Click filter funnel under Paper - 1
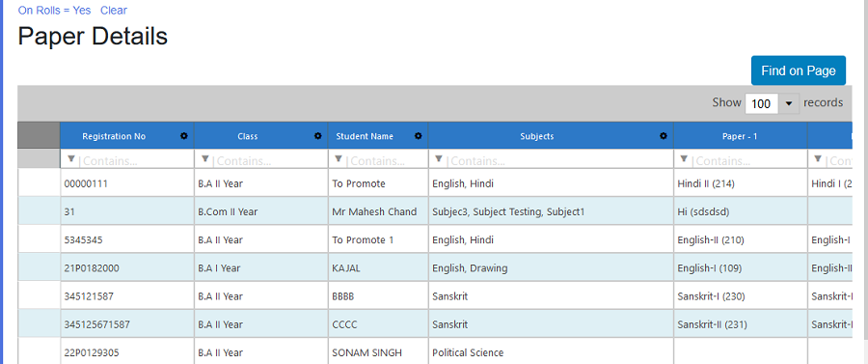The width and height of the screenshot is (868, 364). (x=684, y=159)
